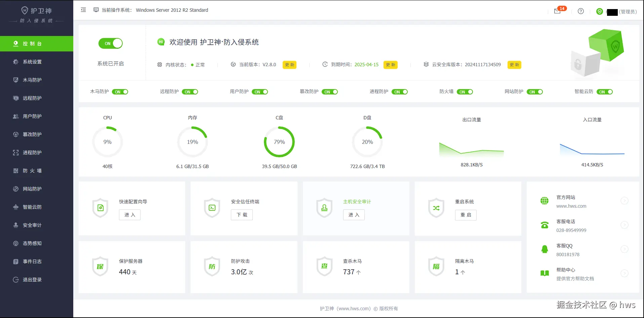Open 木马防护 sidebar menu item
This screenshot has width=644, height=318.
coord(37,80)
